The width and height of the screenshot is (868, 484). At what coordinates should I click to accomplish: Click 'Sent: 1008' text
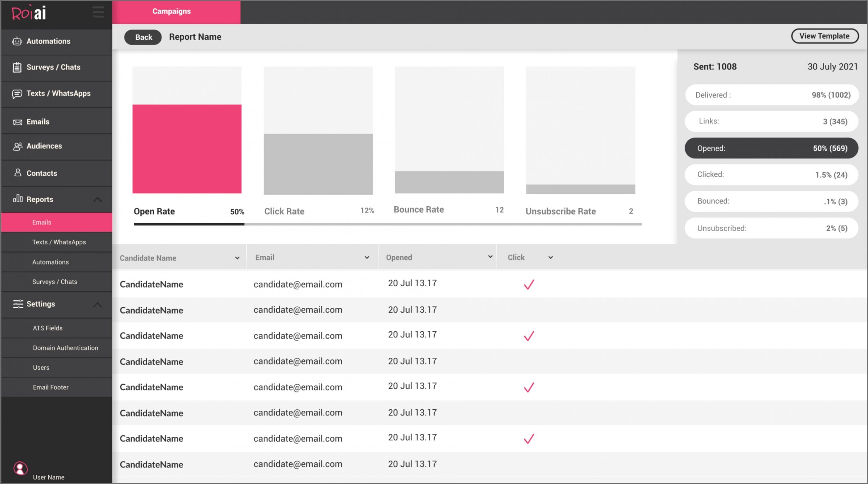coord(715,67)
